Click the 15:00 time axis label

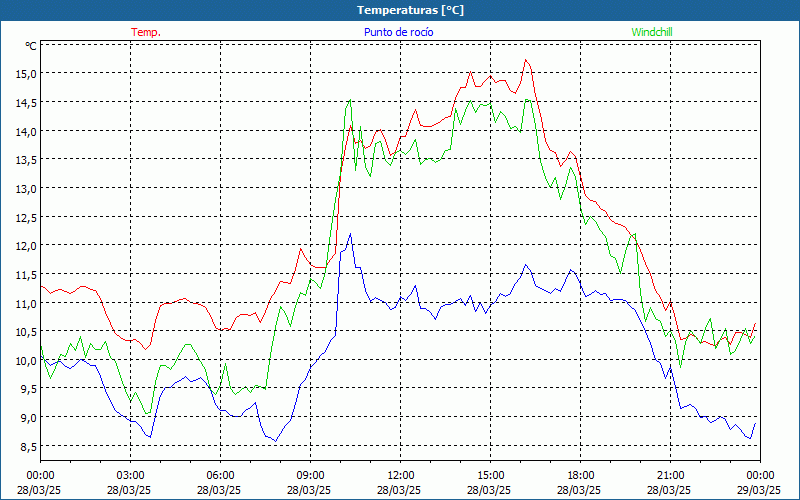490,476
